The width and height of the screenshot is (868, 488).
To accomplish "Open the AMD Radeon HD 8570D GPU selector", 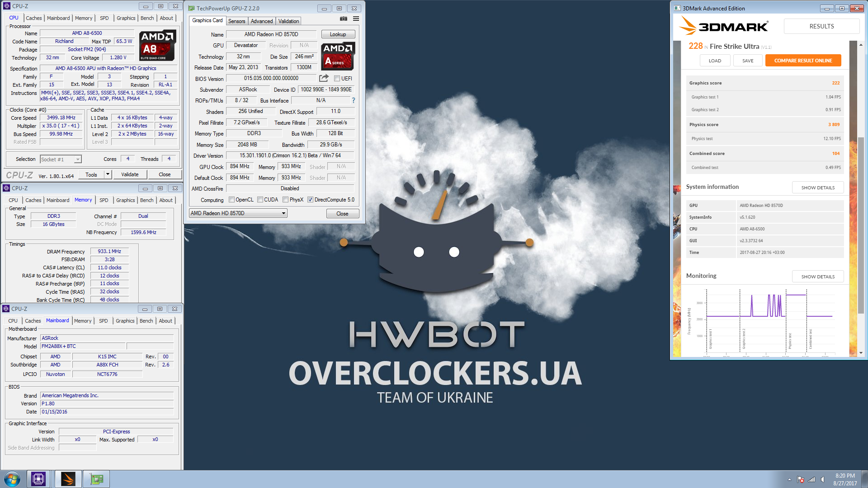I will pos(238,213).
